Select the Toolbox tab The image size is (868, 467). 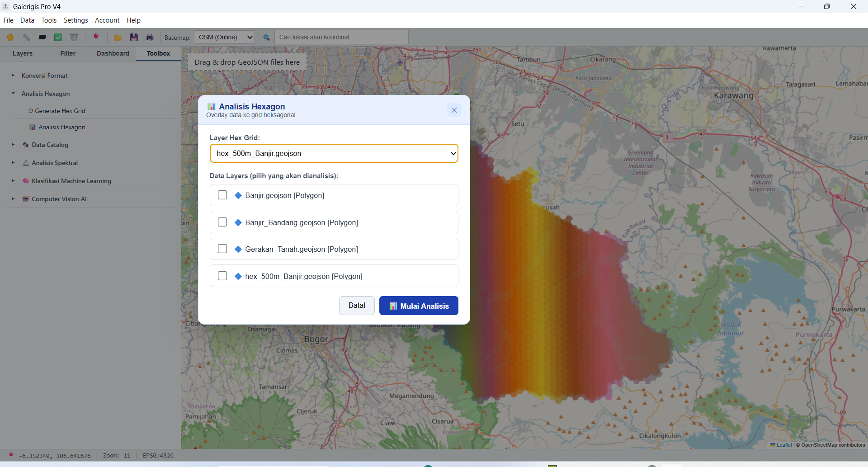coord(158,53)
